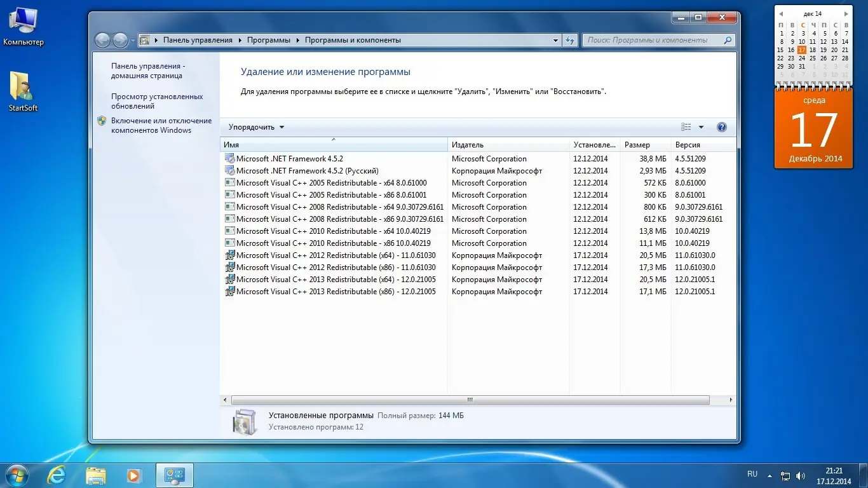This screenshot has width=868, height=488.
Task: Select Microsoft .NET Framework 4.5.2 row name
Action: point(289,159)
